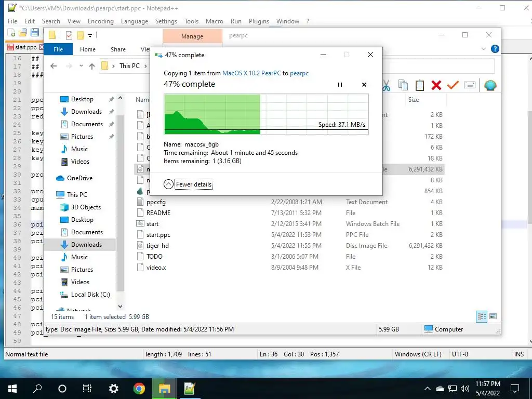Open the Share tab in Explorer
532x399 pixels.
point(118,49)
